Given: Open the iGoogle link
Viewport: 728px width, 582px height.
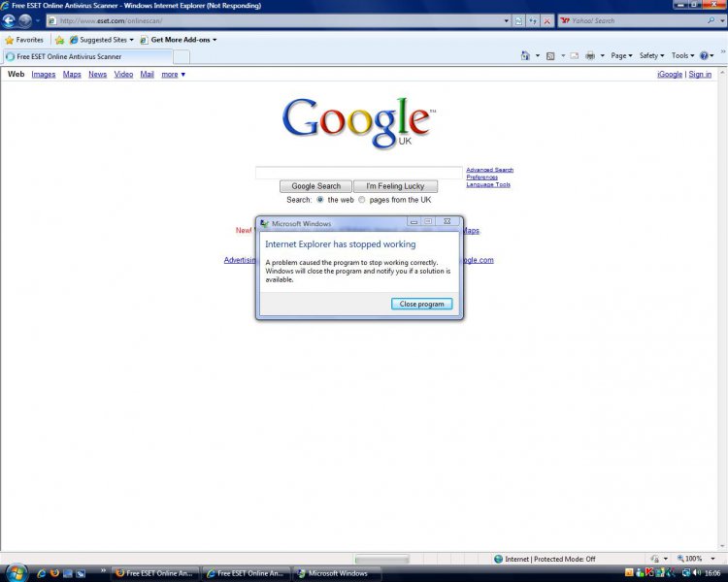Looking at the screenshot, I should pyautogui.click(x=670, y=75).
